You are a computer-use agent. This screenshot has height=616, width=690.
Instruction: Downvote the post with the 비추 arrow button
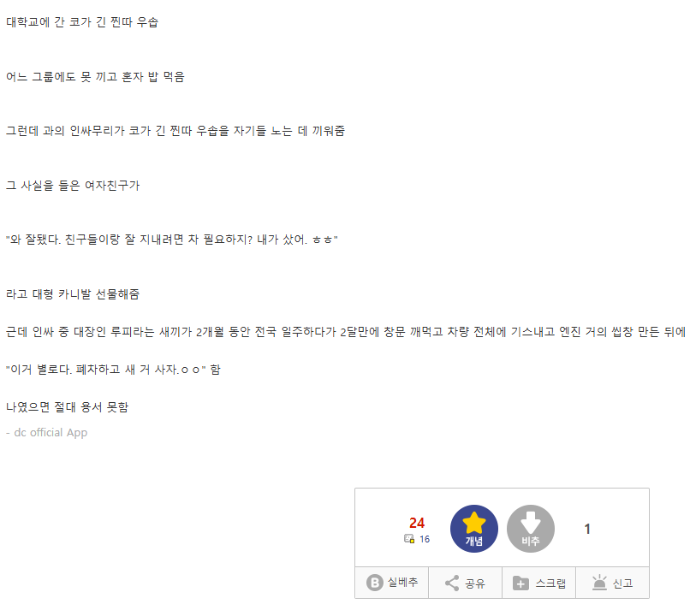coord(531,529)
